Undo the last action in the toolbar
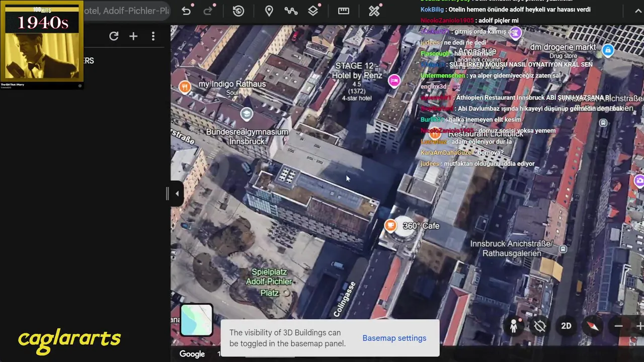This screenshot has height=362, width=644. point(186,11)
